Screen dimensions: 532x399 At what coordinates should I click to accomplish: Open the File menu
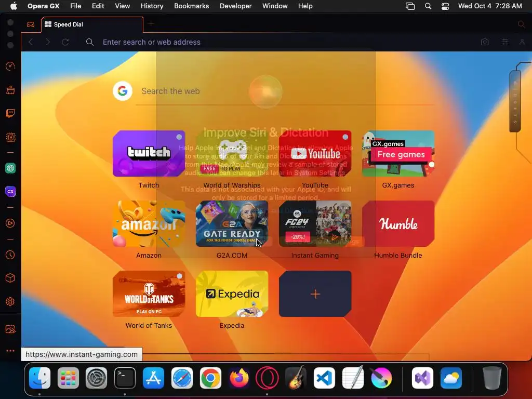point(75,6)
